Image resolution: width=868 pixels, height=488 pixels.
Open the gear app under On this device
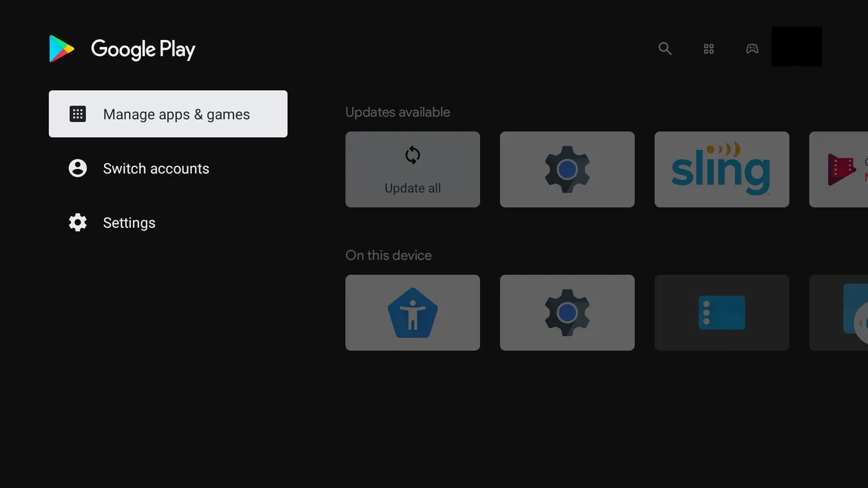[x=567, y=312]
